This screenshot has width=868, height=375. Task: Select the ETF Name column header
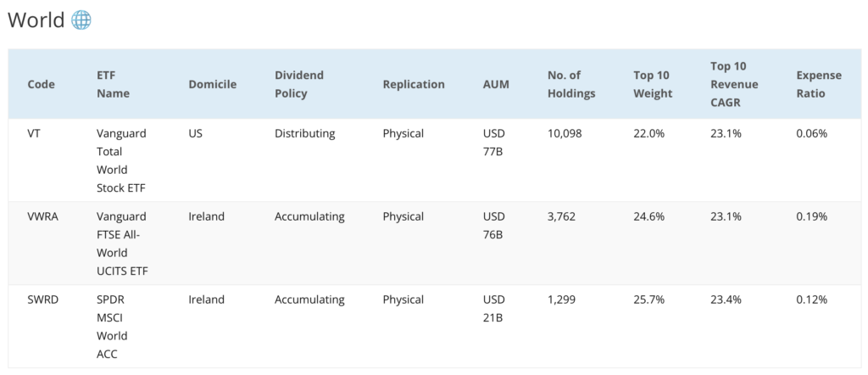[x=113, y=84]
